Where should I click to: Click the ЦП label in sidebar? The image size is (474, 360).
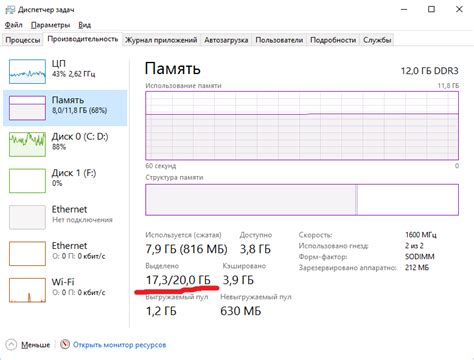[x=59, y=63]
